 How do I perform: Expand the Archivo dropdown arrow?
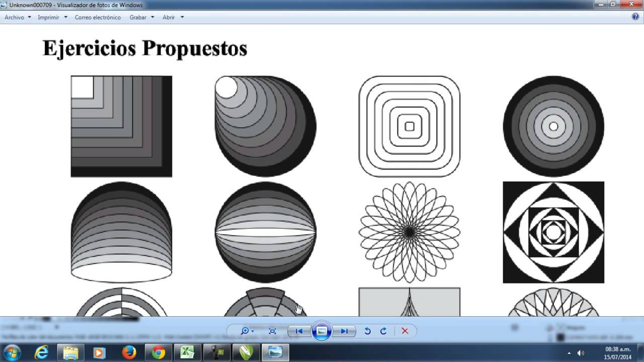click(x=29, y=17)
